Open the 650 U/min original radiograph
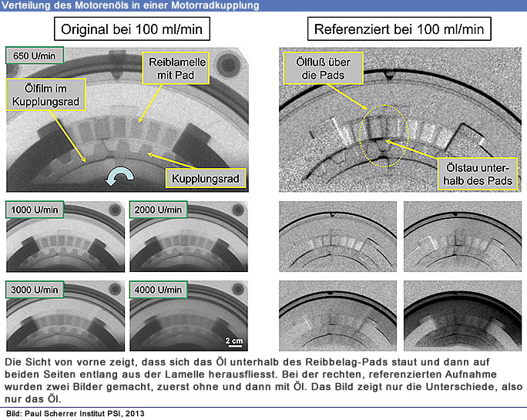 pos(127,119)
